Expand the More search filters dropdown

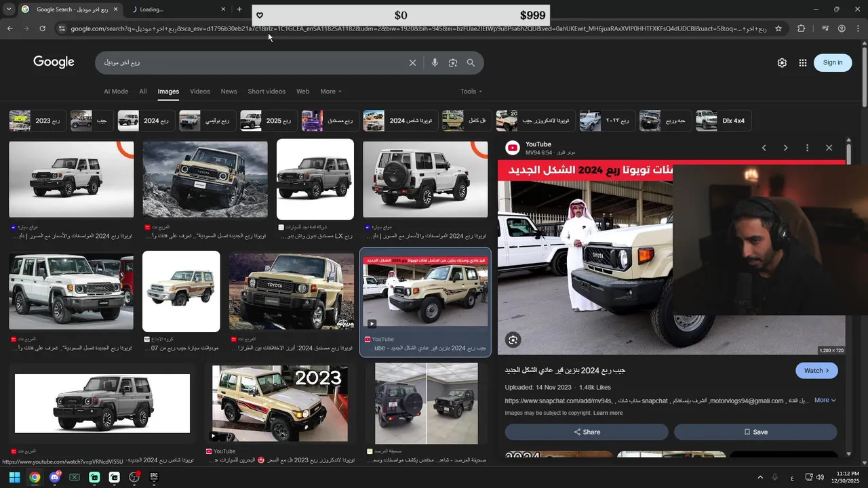(x=331, y=91)
